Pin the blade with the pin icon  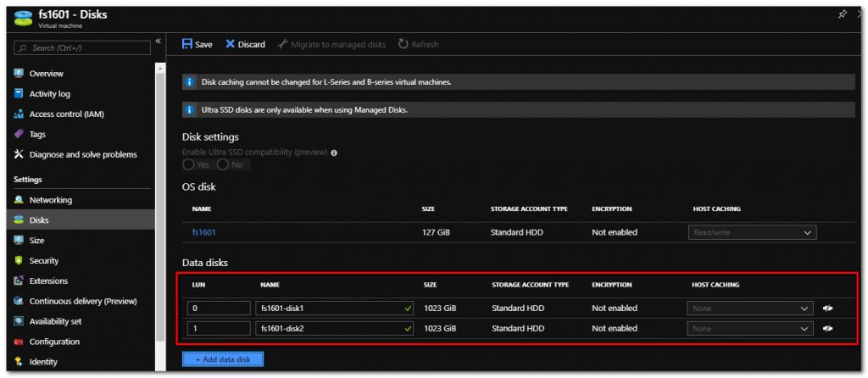click(842, 14)
